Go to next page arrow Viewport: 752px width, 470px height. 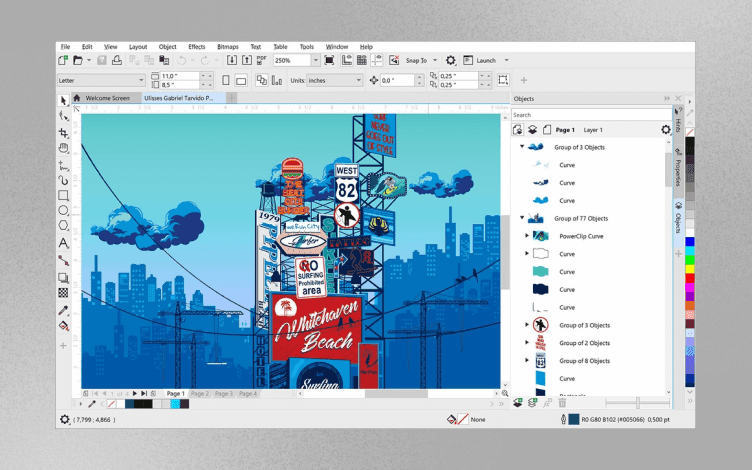coord(135,393)
